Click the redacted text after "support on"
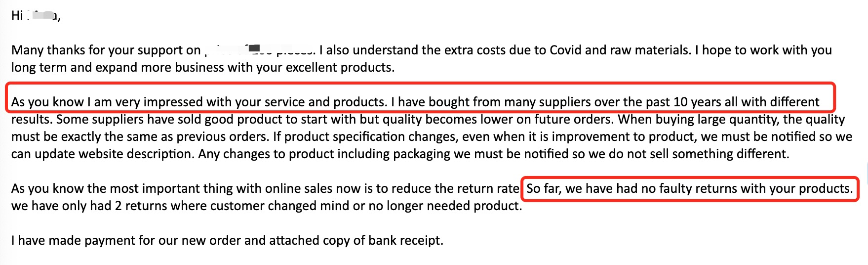This screenshot has width=868, height=265. click(x=258, y=49)
